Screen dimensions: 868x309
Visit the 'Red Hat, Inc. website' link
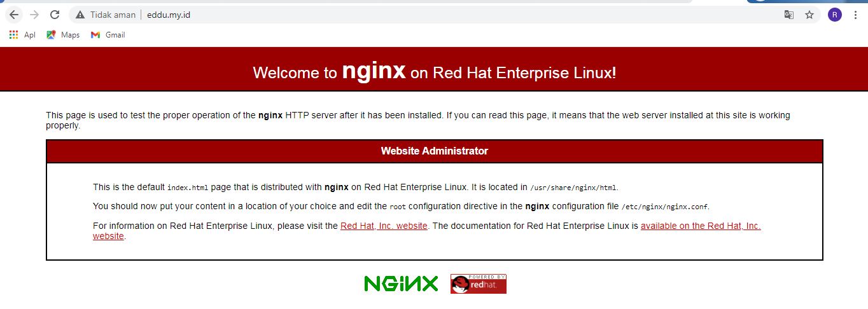(384, 226)
